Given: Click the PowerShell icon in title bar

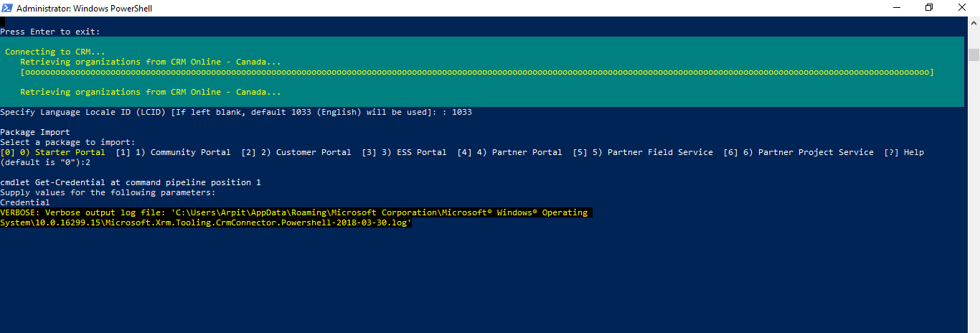Looking at the screenshot, I should [x=7, y=8].
